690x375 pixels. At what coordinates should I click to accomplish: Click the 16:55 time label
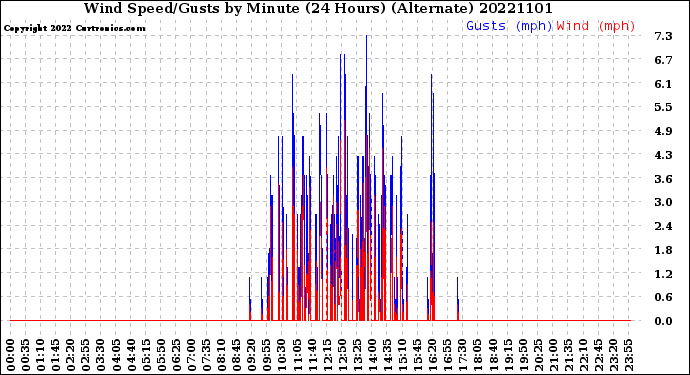coord(448,355)
